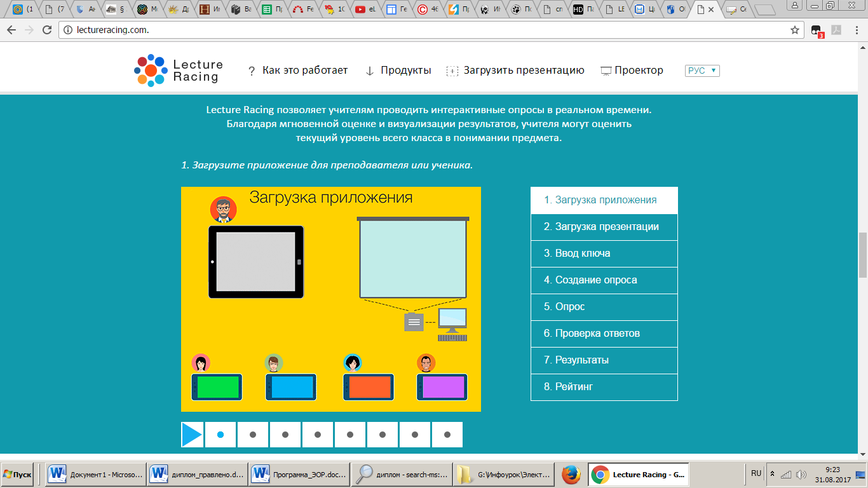Click the question mark icon in header
868x488 pixels.
(x=252, y=71)
